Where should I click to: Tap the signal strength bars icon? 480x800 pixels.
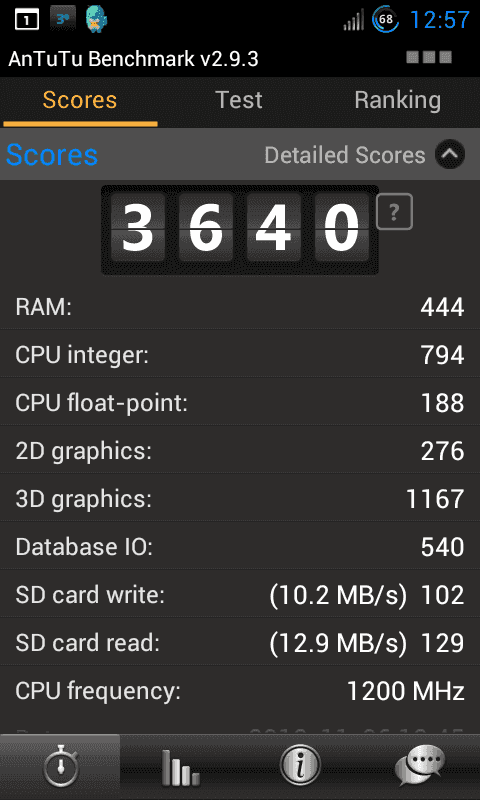click(353, 21)
